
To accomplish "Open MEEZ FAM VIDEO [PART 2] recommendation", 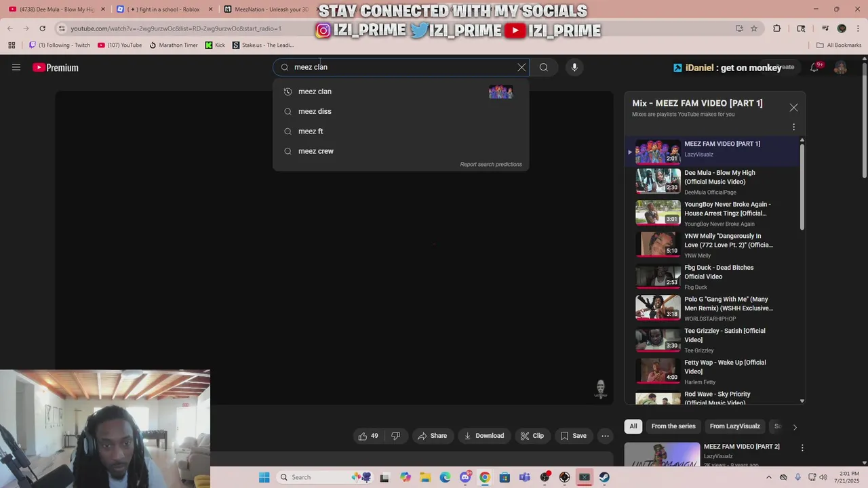I will (x=742, y=447).
